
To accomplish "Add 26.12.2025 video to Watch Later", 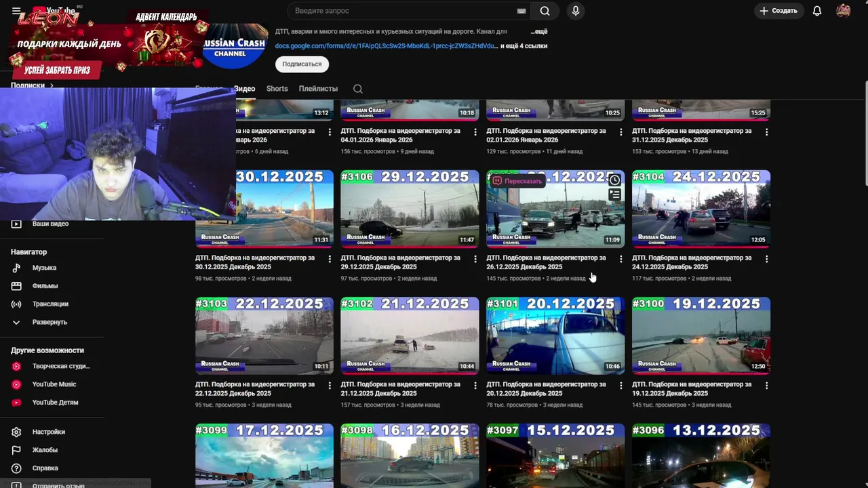I will pyautogui.click(x=614, y=180).
